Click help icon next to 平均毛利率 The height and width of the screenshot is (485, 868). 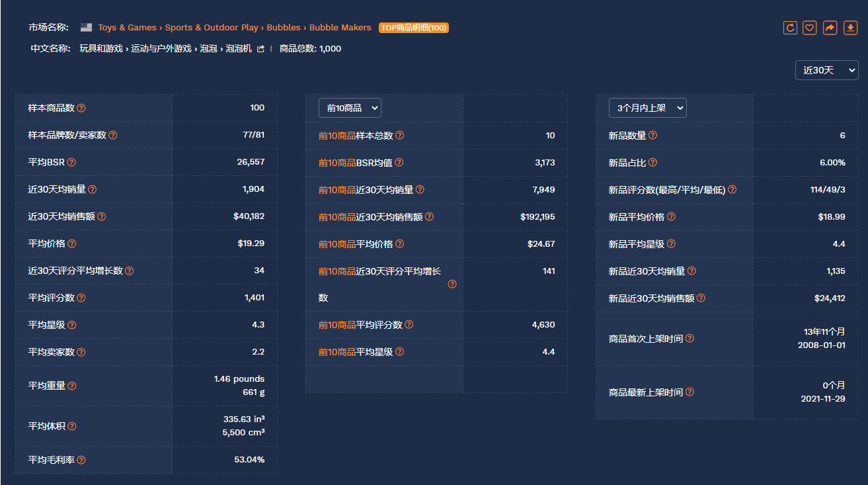(x=81, y=460)
